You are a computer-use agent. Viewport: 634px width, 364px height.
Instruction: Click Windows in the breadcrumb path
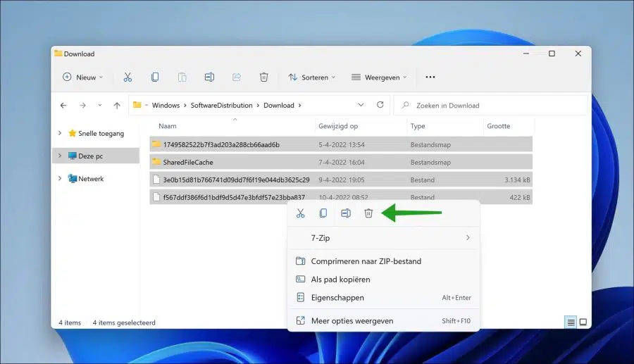click(x=166, y=106)
